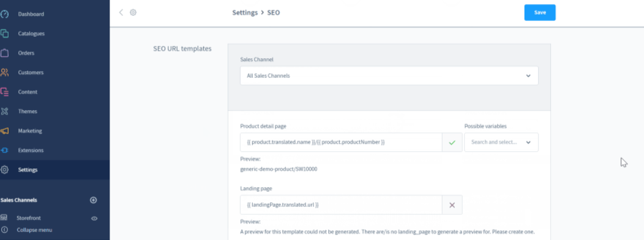
Task: Click the Sales Channels section heading
Action: (x=19, y=200)
